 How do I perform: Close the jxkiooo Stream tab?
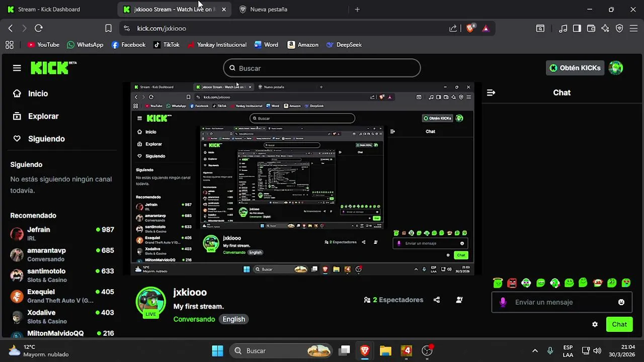click(224, 9)
